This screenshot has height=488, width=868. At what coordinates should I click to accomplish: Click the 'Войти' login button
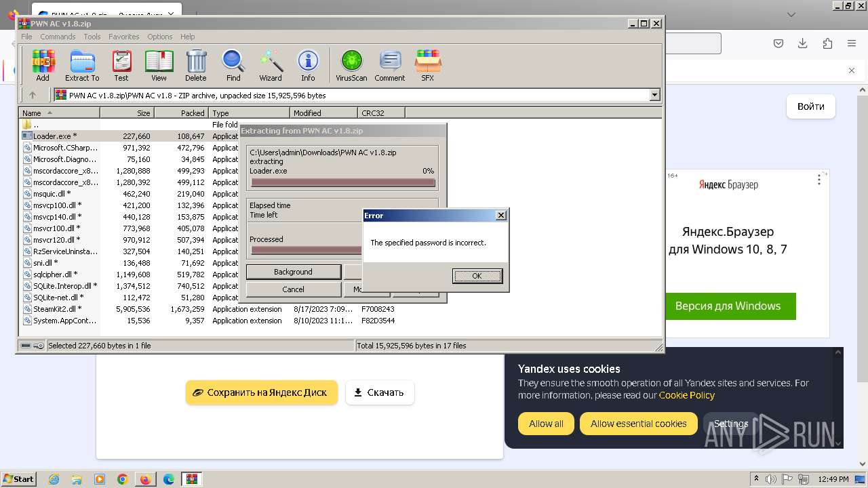(811, 106)
